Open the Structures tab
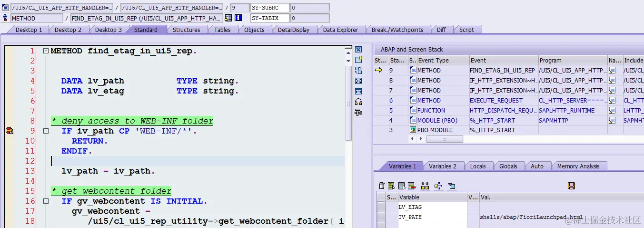 (186, 30)
